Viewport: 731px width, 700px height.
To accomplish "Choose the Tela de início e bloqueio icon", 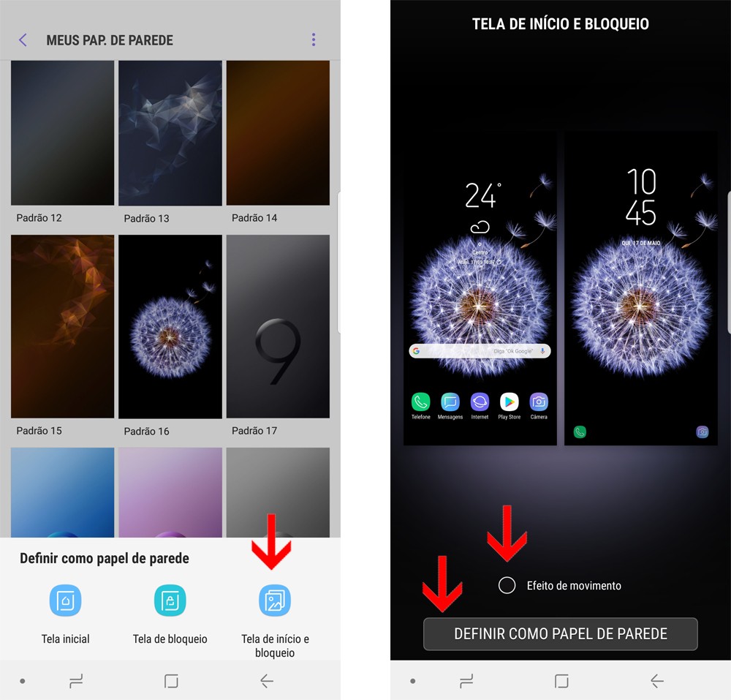I will 275,601.
